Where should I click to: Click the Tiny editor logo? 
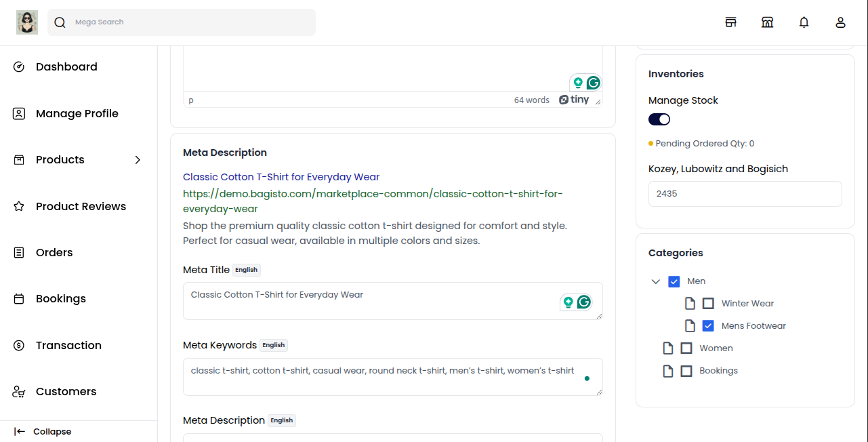point(574,100)
